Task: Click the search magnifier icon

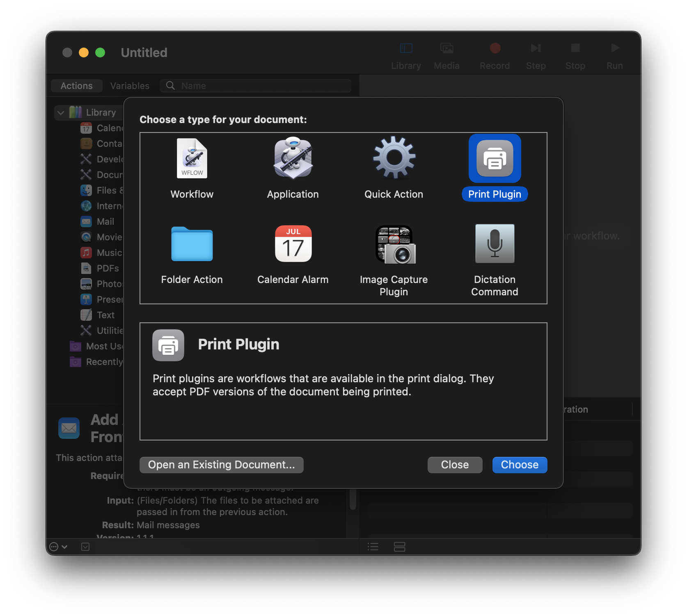Action: (x=170, y=86)
